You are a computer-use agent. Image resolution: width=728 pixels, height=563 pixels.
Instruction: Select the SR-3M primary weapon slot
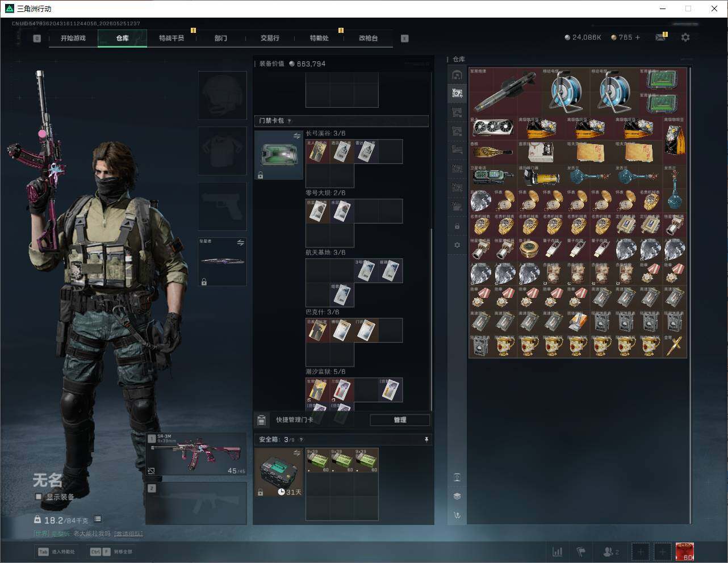pos(196,455)
